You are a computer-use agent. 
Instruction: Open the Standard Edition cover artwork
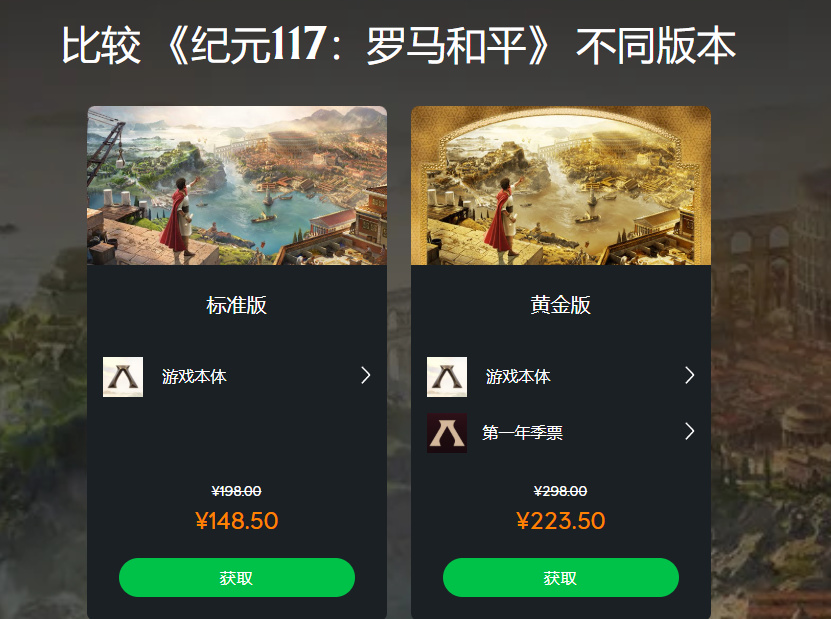(237, 185)
